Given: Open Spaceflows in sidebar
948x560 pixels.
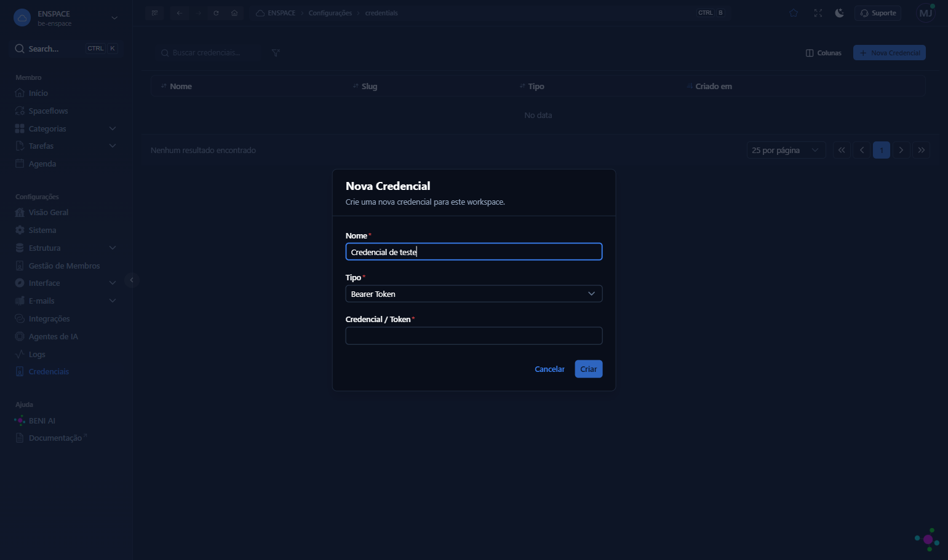Looking at the screenshot, I should click(x=48, y=111).
